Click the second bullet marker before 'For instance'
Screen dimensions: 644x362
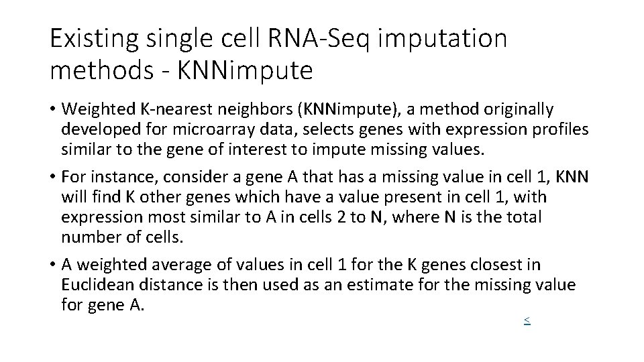54,178
